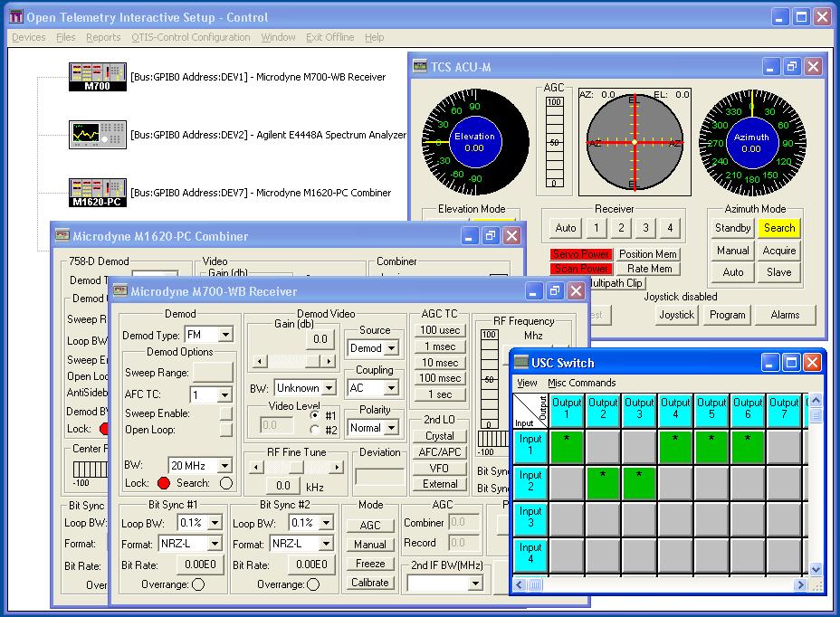This screenshot has width=840, height=617.
Task: Click the Joystick button in TCS ACU-M
Action: tap(676, 315)
